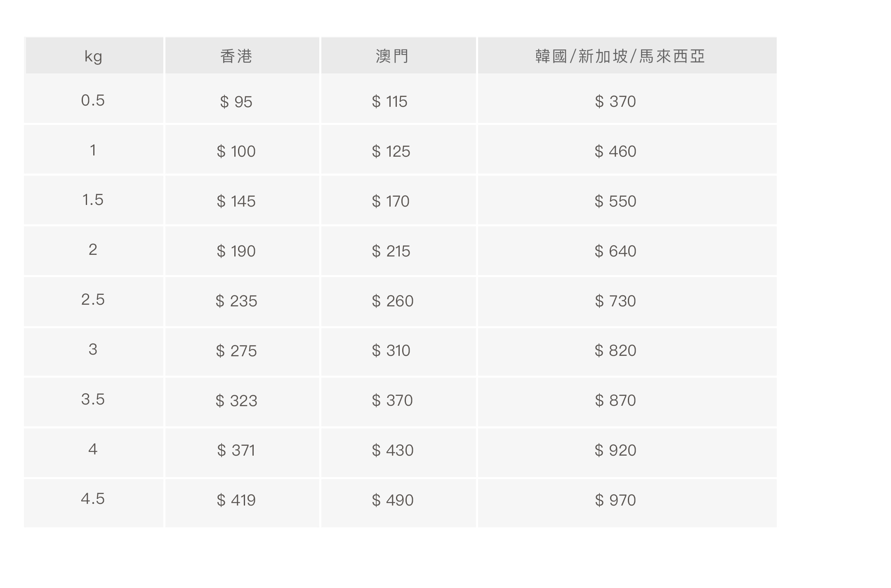891x588 pixels.
Task: Click the 4.5 kg weight cell
Action: coord(93,499)
